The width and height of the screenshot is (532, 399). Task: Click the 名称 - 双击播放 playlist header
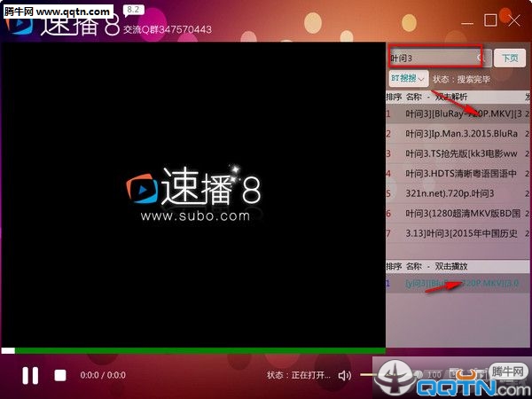pyautogui.click(x=436, y=266)
